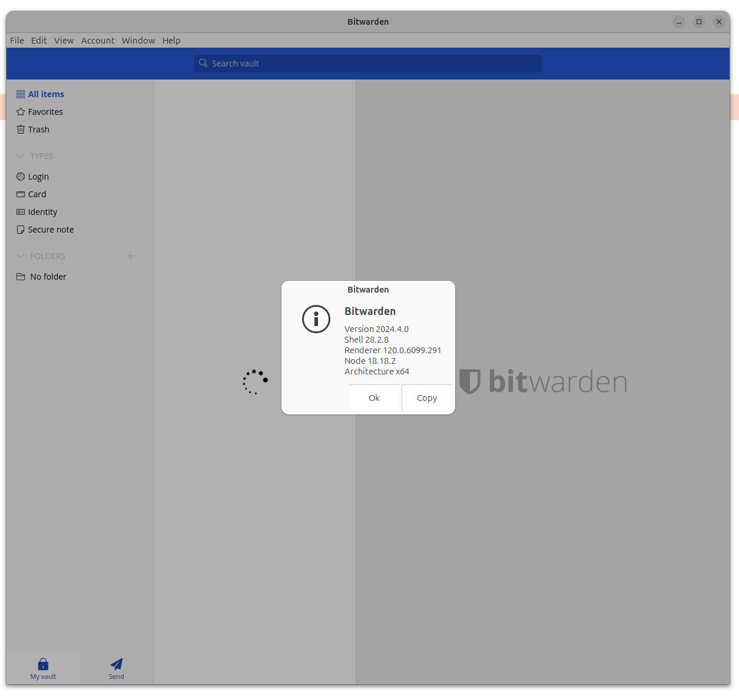739x700 pixels.
Task: Select the All items filter label
Action: pyautogui.click(x=46, y=94)
